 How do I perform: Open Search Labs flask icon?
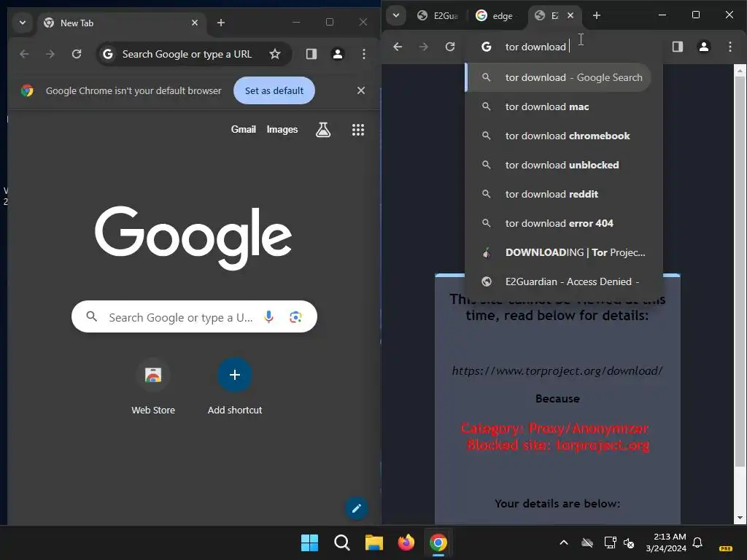323,130
